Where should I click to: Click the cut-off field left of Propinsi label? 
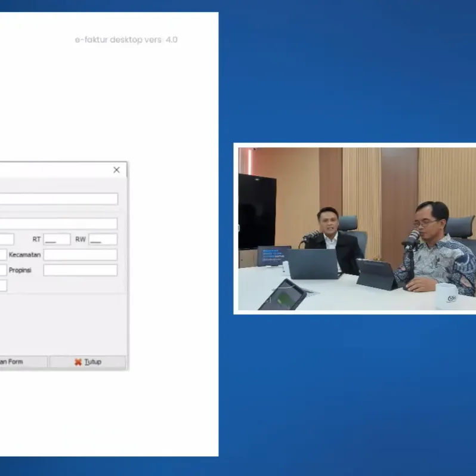pos(3,270)
